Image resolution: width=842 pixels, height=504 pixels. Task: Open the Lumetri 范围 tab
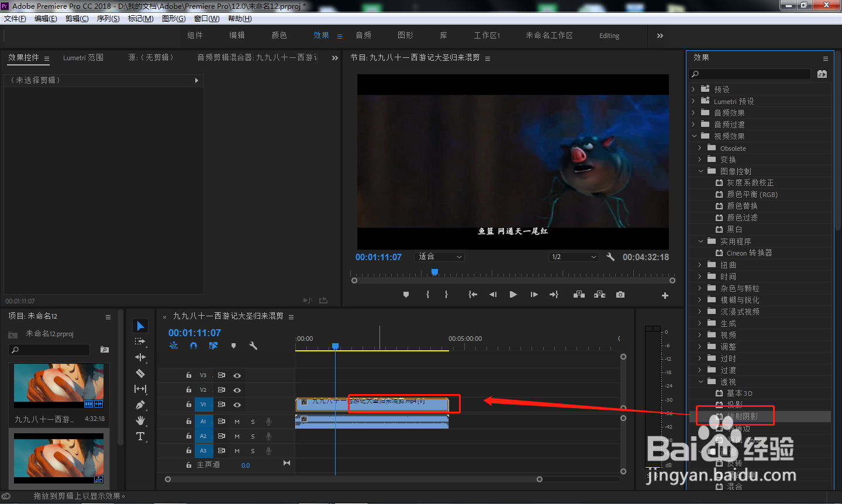coord(83,58)
